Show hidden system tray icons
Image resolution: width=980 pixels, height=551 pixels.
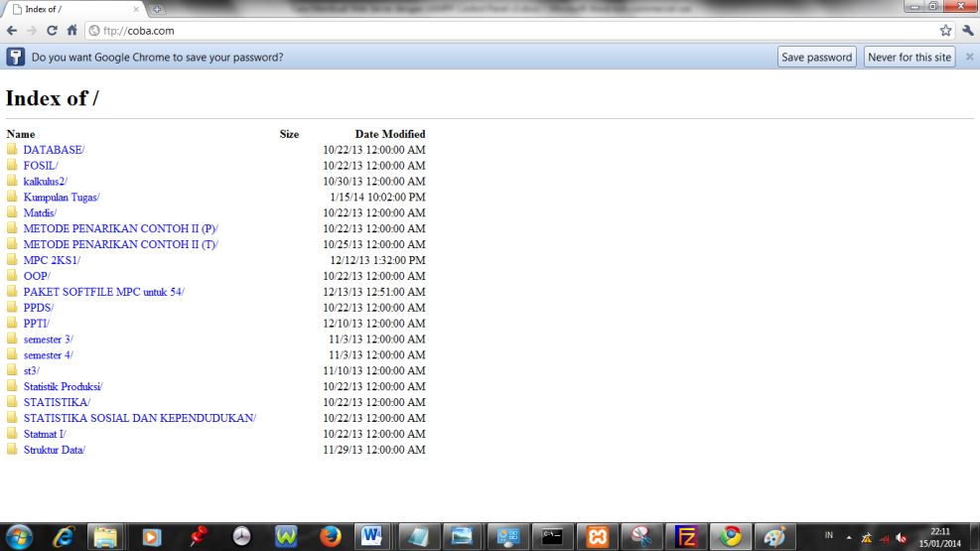pyautogui.click(x=848, y=537)
